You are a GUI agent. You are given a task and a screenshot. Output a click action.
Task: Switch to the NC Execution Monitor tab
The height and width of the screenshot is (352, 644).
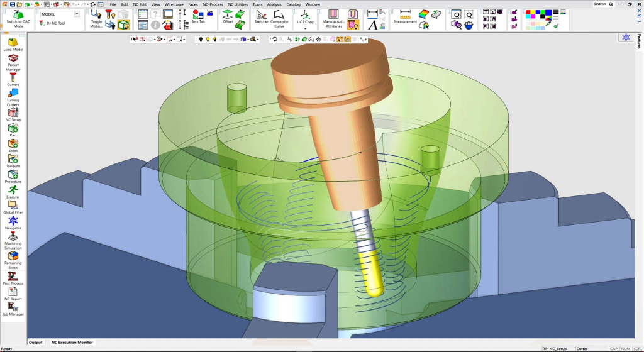click(x=72, y=343)
